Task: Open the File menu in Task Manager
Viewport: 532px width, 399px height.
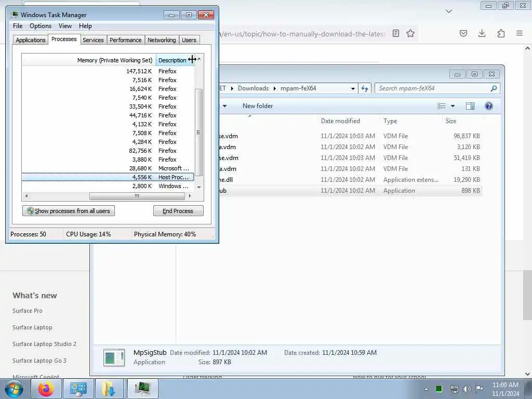Action: pos(18,26)
